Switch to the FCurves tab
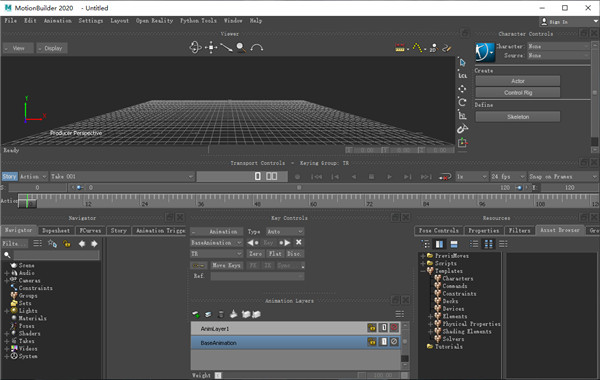 (x=90, y=230)
